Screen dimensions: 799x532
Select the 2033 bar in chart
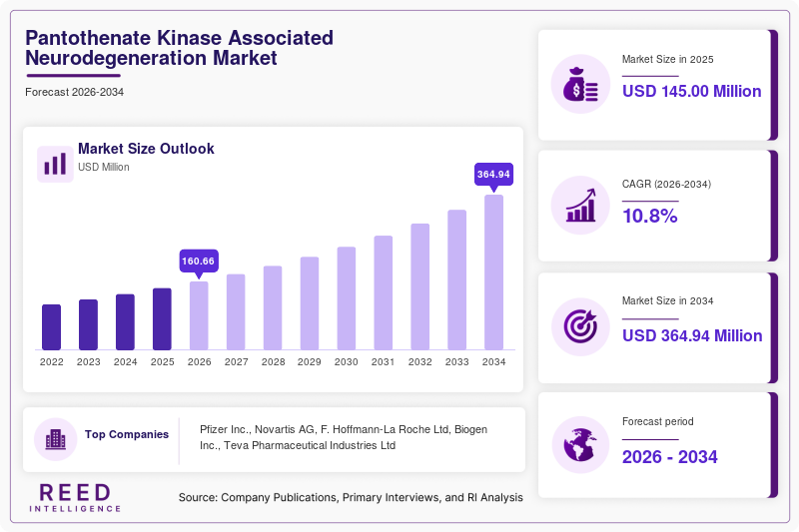click(457, 280)
